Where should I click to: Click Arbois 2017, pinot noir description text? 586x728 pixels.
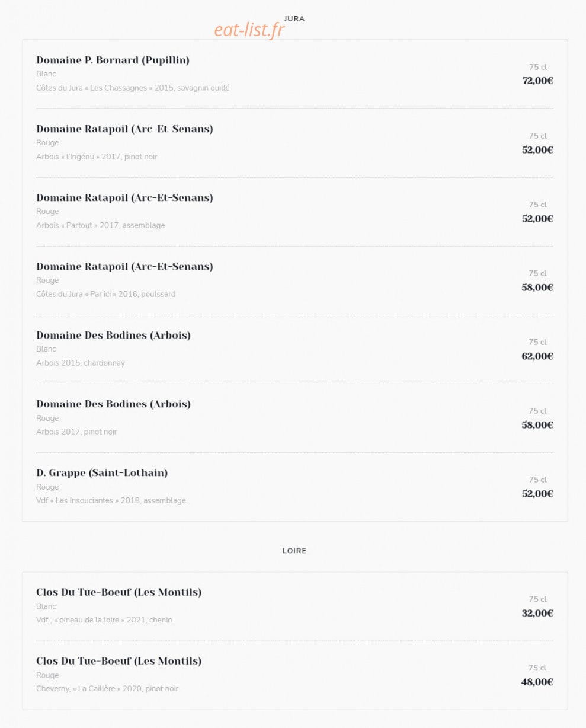coord(76,432)
